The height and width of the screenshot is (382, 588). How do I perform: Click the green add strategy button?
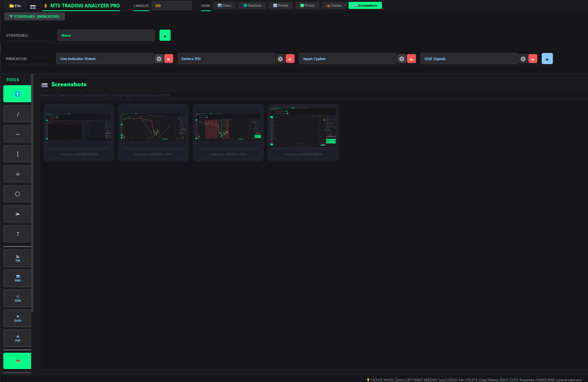click(x=165, y=36)
